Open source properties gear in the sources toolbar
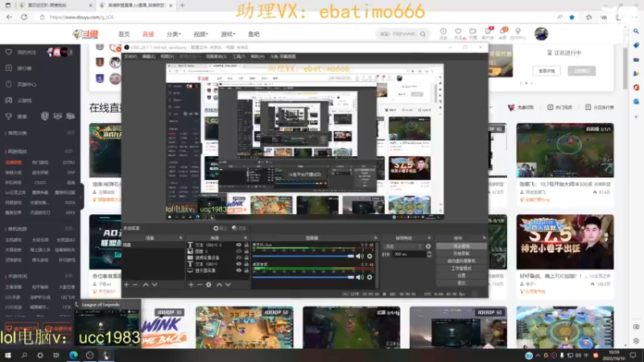The image size is (644, 362). 208,285
